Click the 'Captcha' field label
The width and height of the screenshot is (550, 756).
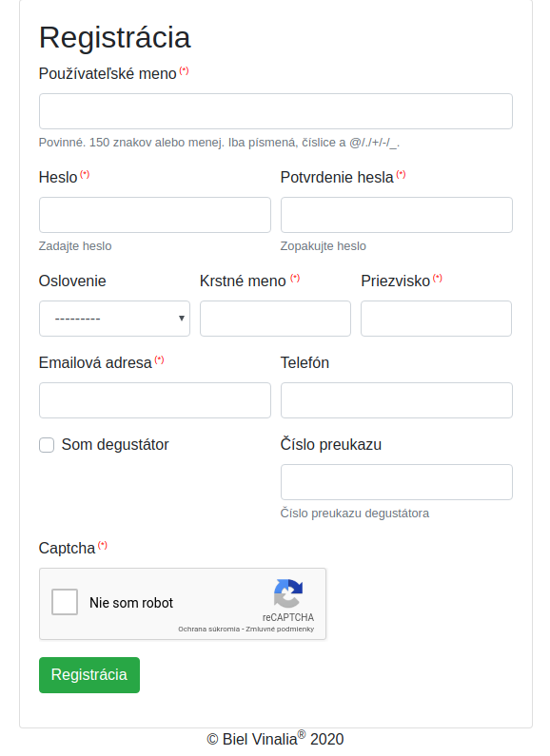coord(67,548)
